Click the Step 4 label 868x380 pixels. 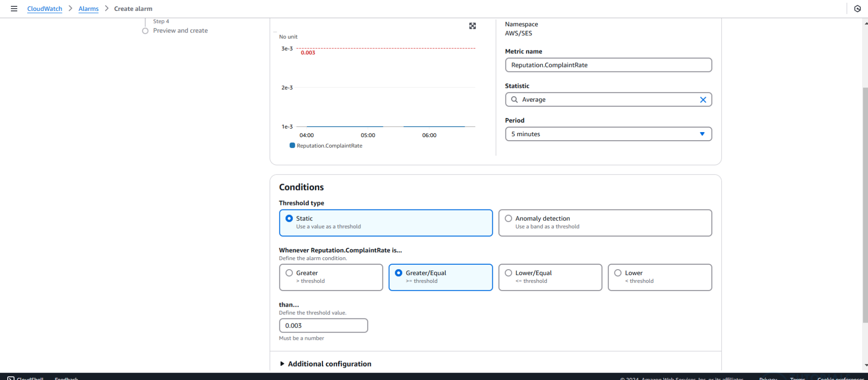pos(161,21)
